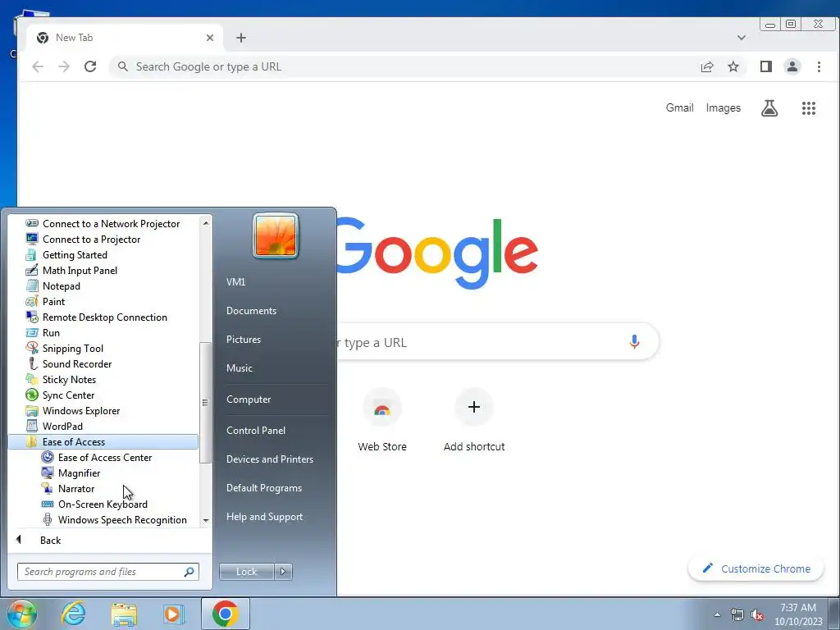Image resolution: width=840 pixels, height=630 pixels.
Task: Open Default Programs
Action: (263, 488)
